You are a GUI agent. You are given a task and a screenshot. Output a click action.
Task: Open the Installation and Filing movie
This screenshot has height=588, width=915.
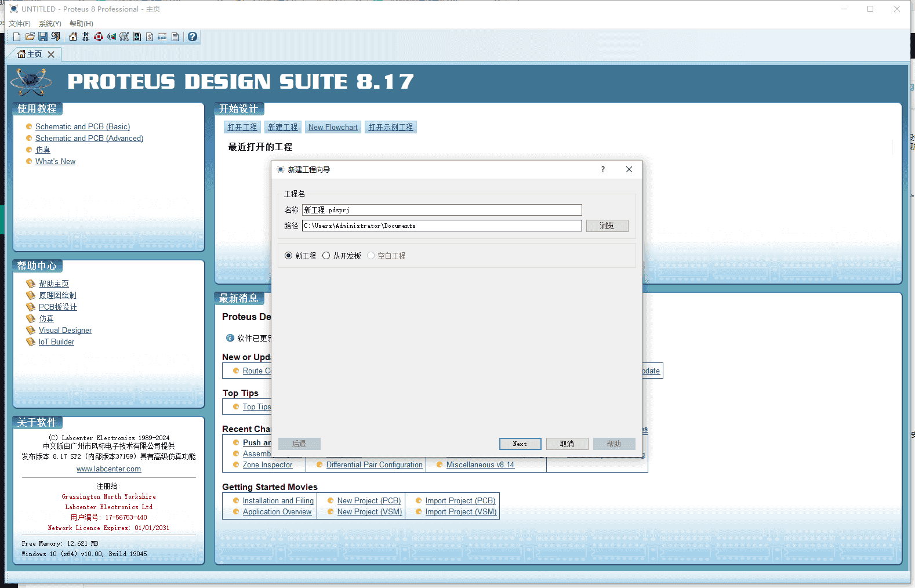tap(278, 500)
